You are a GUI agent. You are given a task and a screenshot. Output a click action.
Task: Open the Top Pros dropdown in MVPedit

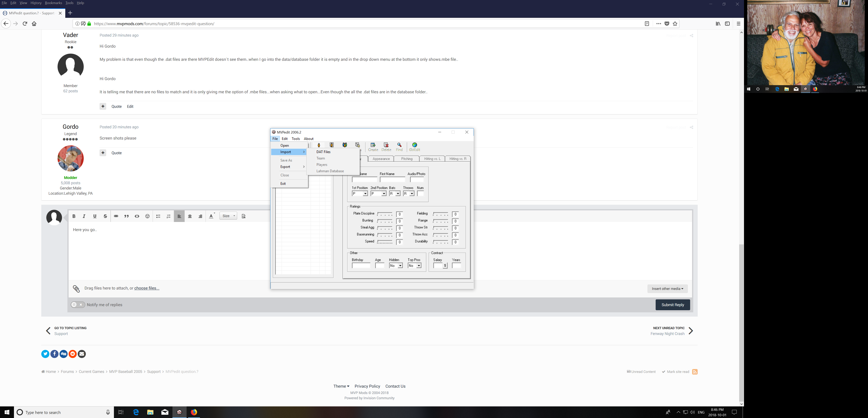[419, 266]
